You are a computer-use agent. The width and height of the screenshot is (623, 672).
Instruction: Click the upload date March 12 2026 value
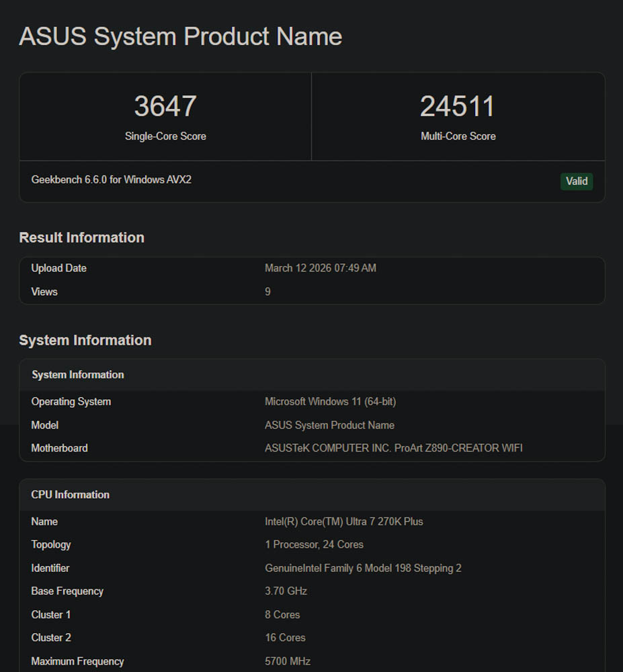pyautogui.click(x=321, y=268)
